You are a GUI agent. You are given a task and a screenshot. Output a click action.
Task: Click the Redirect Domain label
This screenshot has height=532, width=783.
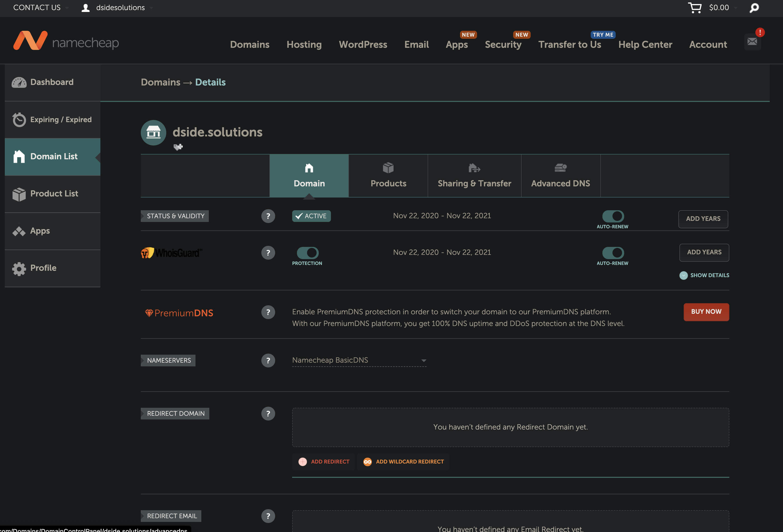tap(175, 414)
